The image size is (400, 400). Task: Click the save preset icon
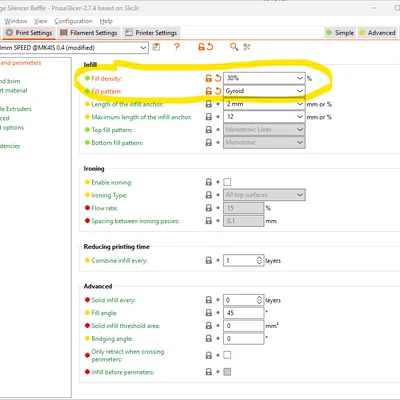pyautogui.click(x=156, y=47)
